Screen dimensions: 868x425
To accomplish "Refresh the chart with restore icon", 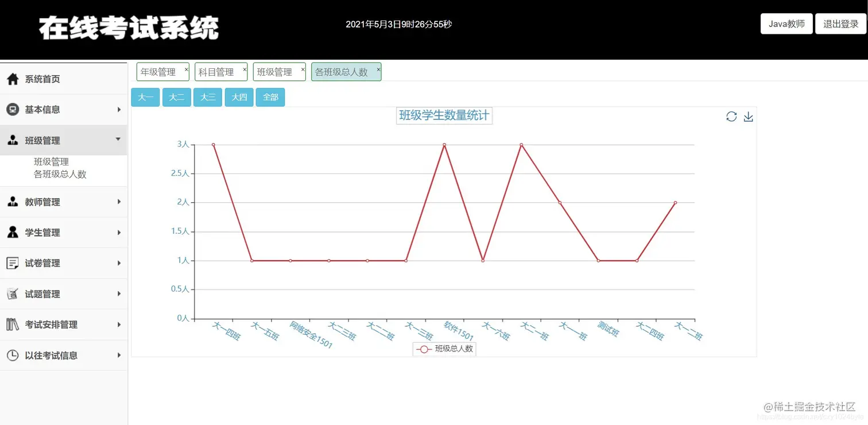I will pos(731,117).
